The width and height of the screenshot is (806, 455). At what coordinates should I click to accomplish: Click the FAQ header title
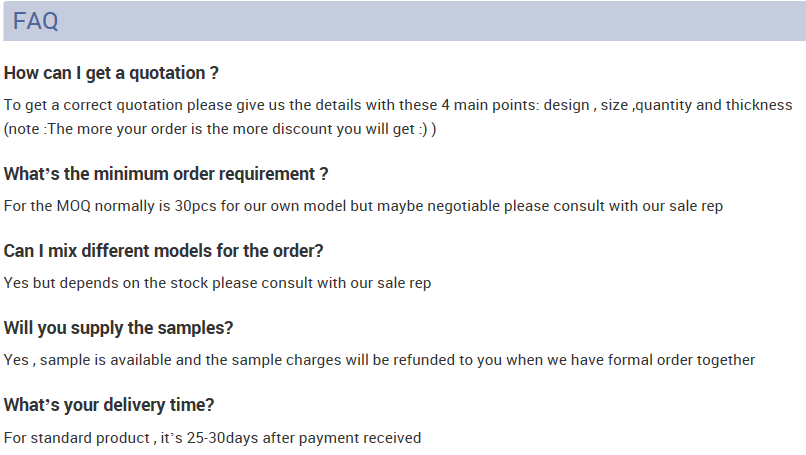pyautogui.click(x=35, y=21)
